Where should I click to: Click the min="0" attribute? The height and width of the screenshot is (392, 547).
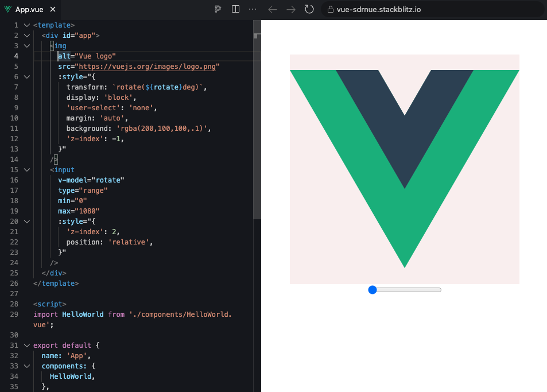(x=72, y=201)
